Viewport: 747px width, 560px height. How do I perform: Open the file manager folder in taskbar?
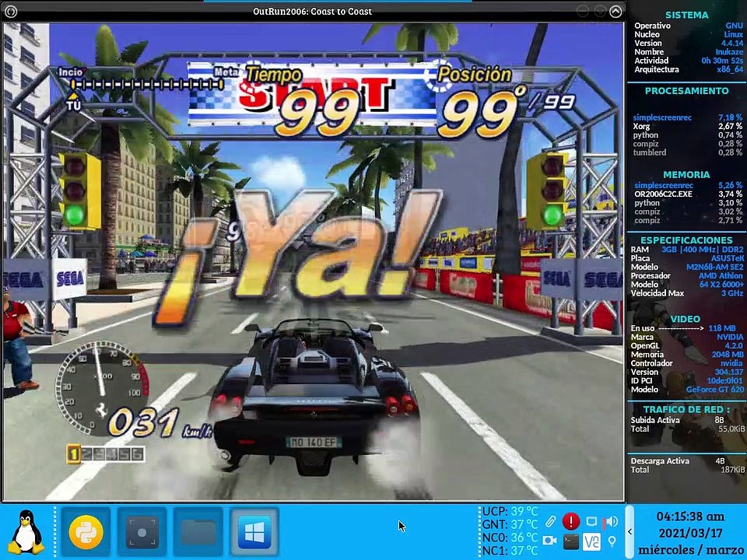(x=198, y=532)
